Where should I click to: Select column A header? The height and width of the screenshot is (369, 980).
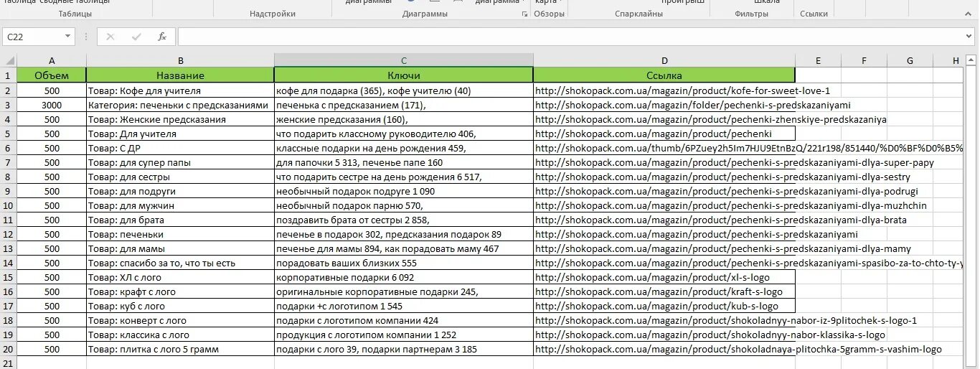[52, 61]
